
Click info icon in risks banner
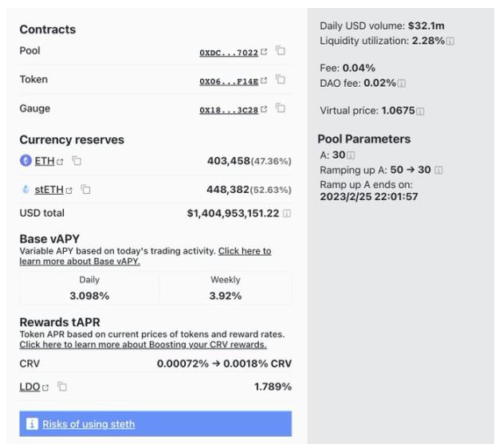pos(32,424)
